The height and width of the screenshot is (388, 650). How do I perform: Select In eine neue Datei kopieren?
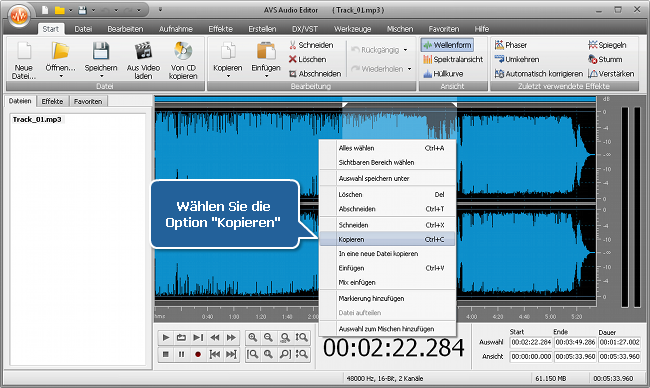(387, 254)
